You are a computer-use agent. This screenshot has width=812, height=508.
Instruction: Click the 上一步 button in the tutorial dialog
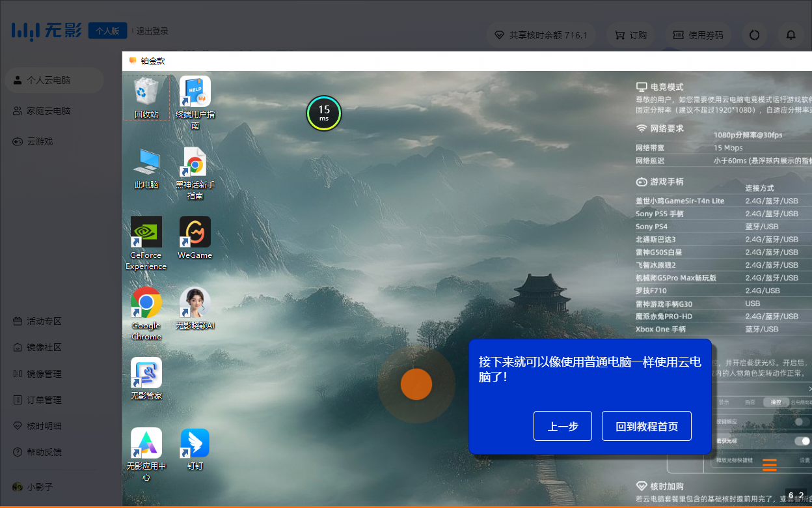(562, 426)
